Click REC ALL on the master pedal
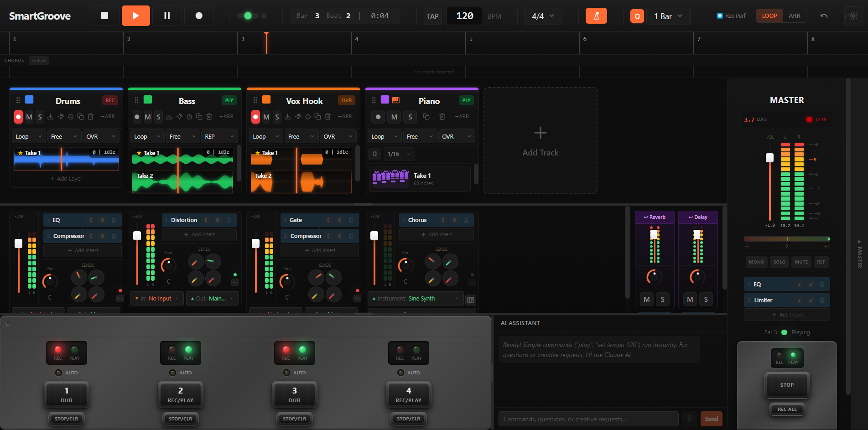This screenshot has width=868, height=430. click(787, 409)
